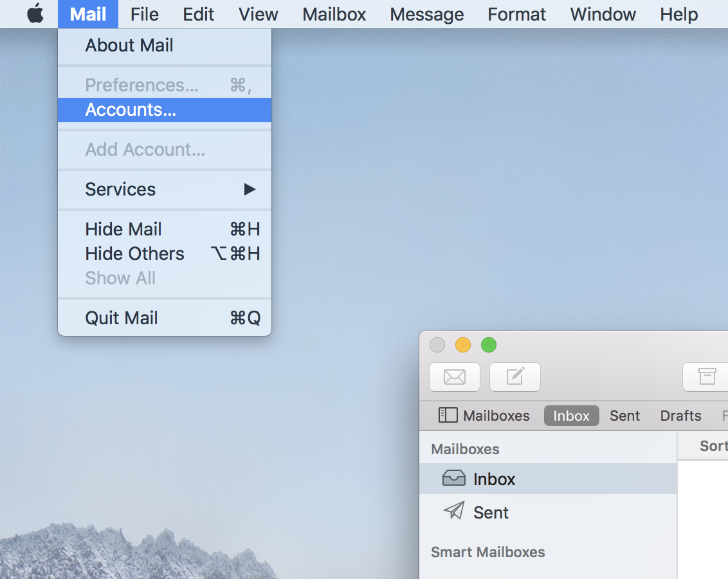This screenshot has width=728, height=579.
Task: Open Drafts in favorites bar
Action: coord(680,416)
